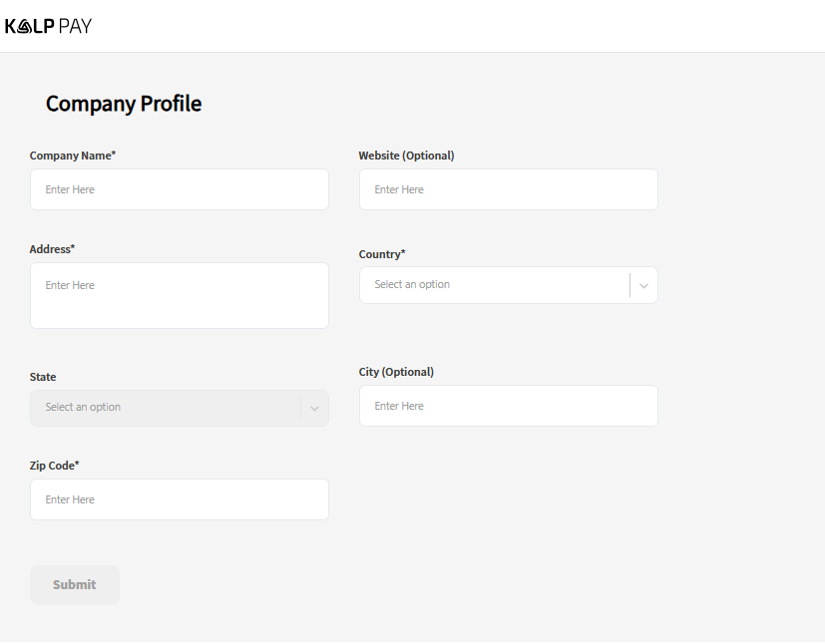Click the State field label
The height and width of the screenshot is (644, 825).
(x=43, y=377)
